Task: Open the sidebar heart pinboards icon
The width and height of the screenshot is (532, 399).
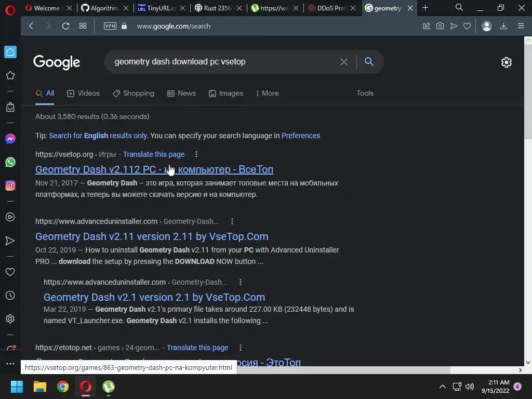Action: (10, 272)
